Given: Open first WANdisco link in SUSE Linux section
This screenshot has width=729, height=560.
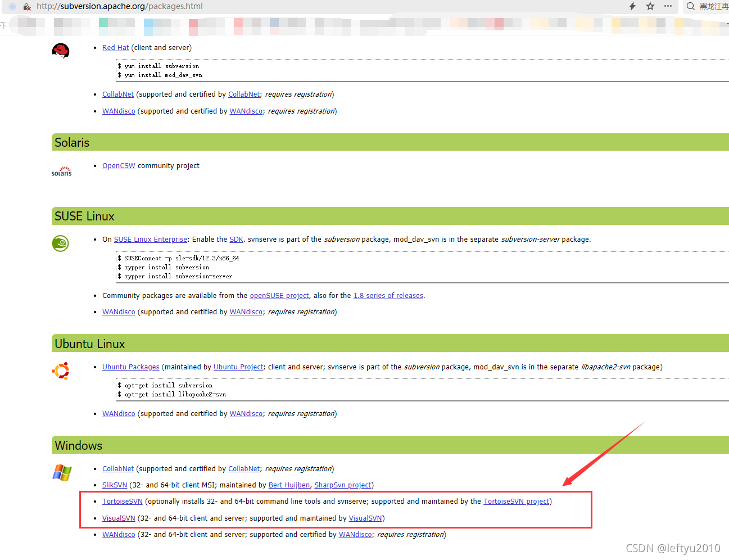Looking at the screenshot, I should click(119, 312).
